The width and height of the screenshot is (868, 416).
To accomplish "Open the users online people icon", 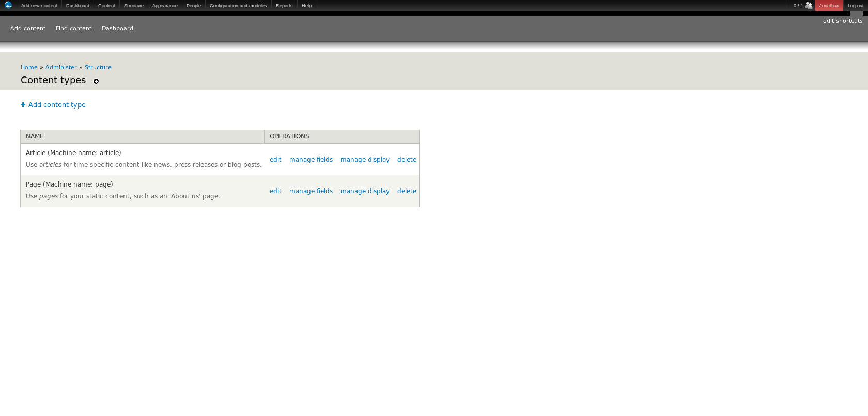I will [809, 6].
